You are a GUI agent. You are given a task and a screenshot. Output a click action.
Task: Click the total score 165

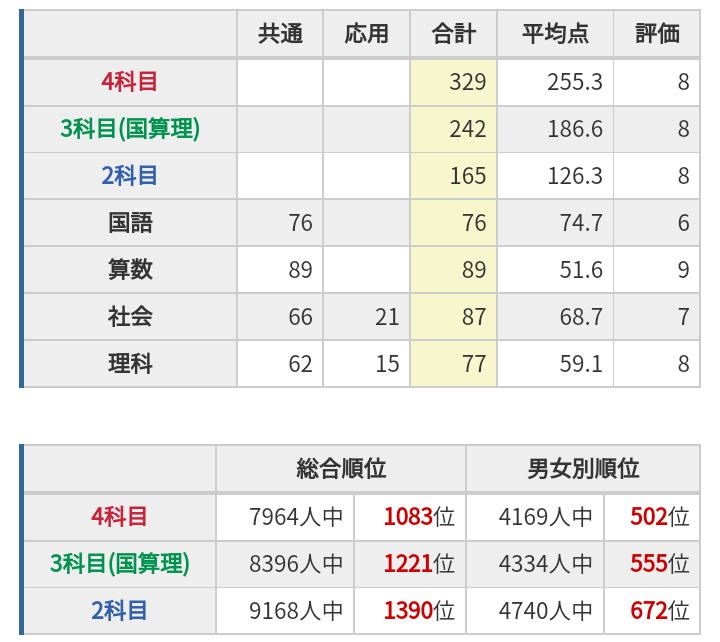(467, 176)
